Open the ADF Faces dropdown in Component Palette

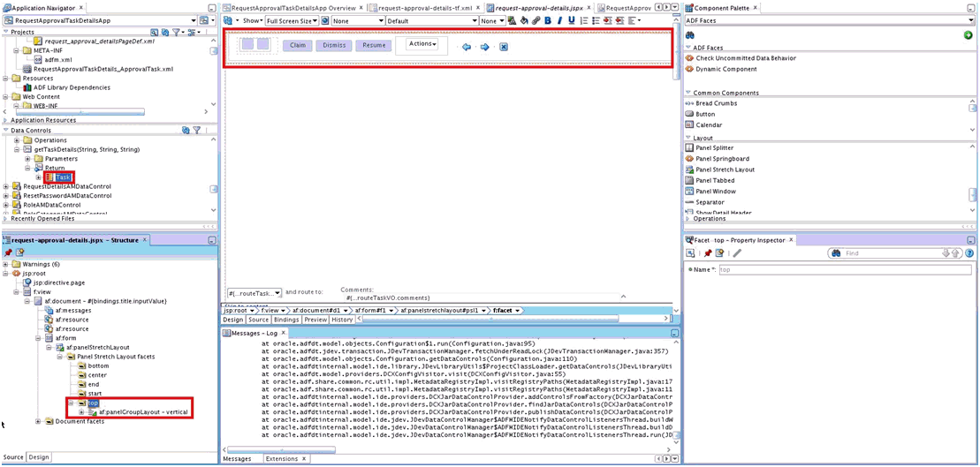click(830, 20)
